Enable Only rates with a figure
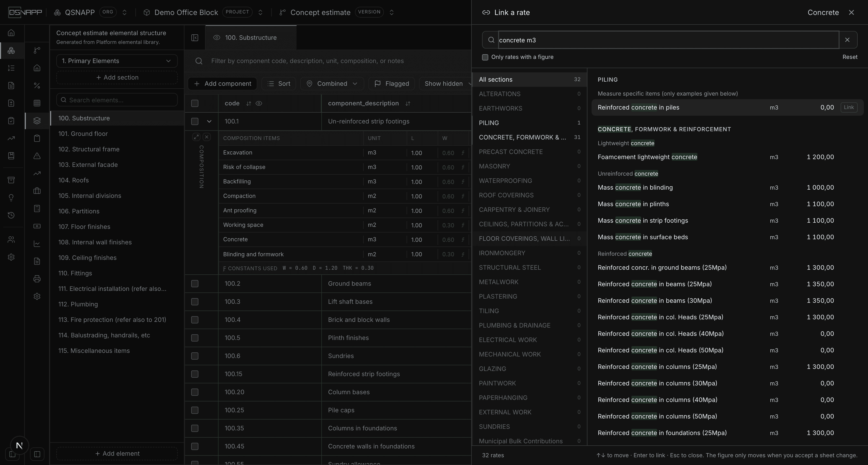Image resolution: width=868 pixels, height=465 pixels. 485,57
